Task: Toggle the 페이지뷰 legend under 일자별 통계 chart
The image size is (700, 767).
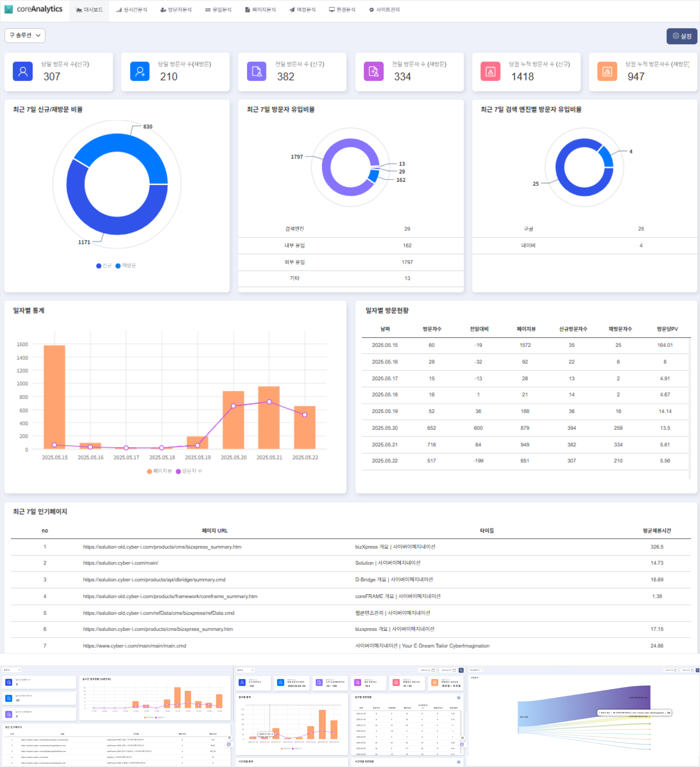Action: click(159, 471)
